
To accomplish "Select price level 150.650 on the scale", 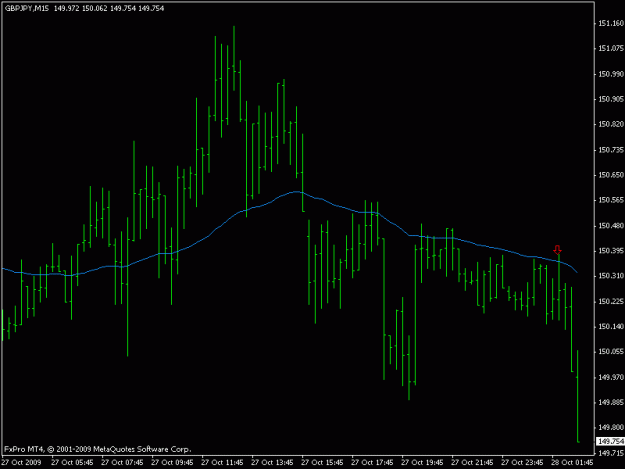I will pyautogui.click(x=611, y=175).
